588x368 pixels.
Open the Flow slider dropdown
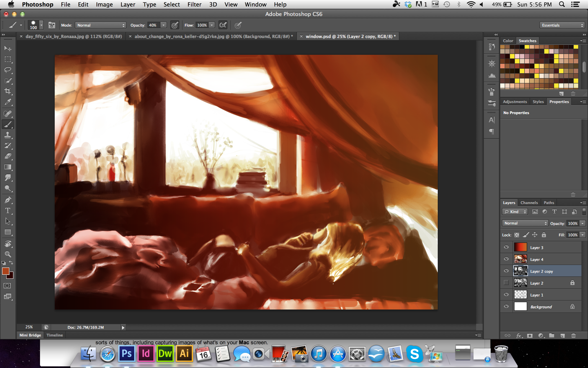pos(212,25)
